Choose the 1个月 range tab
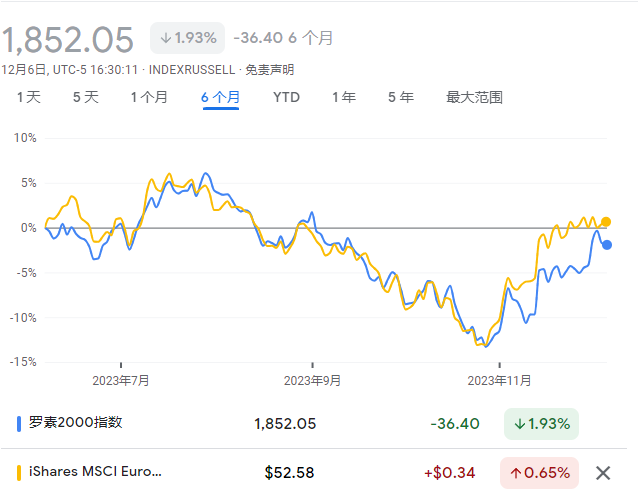This screenshot has width=638, height=494. point(149,97)
